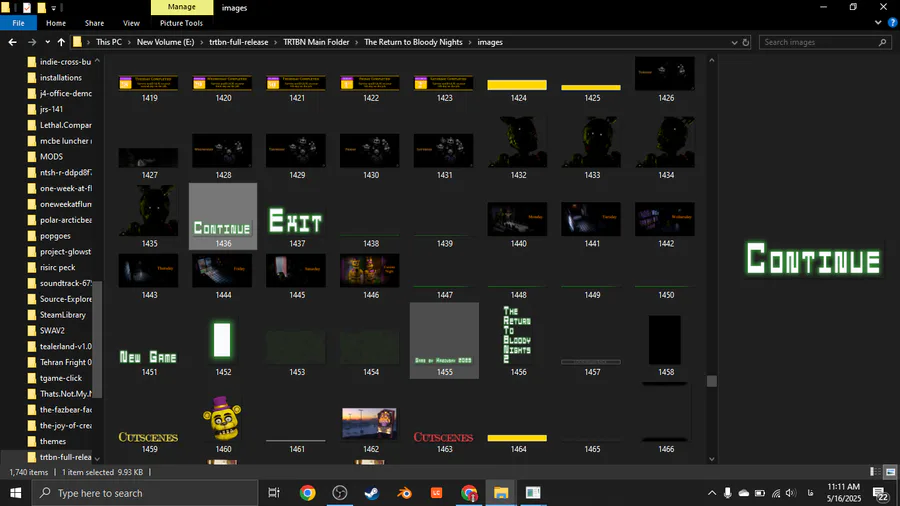Select the Picture Tools tab
This screenshot has height=506, width=900.
click(181, 23)
